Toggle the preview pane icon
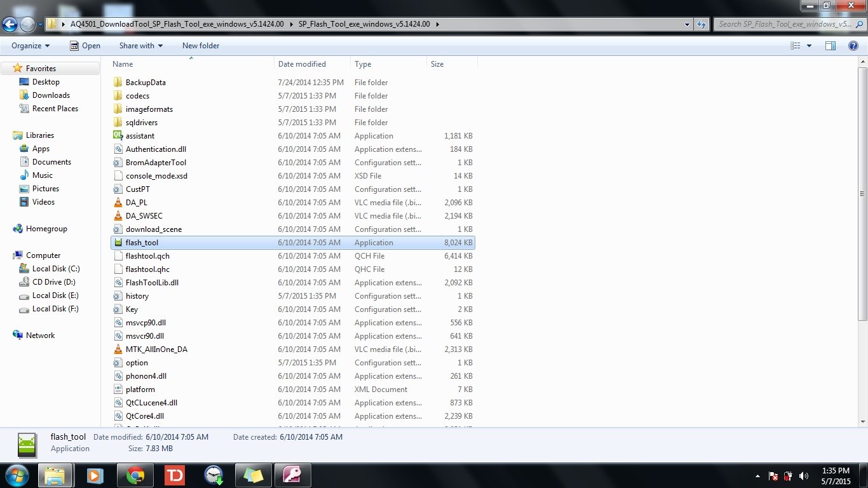This screenshot has height=488, width=868. [831, 45]
